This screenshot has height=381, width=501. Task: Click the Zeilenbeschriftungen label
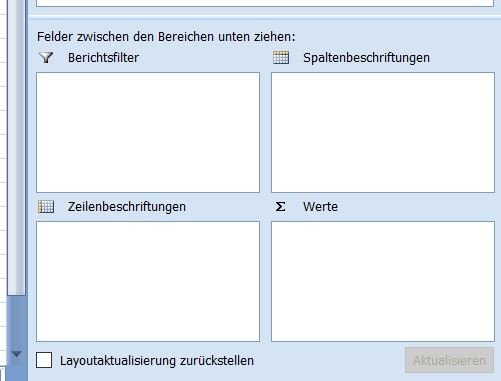pos(127,207)
